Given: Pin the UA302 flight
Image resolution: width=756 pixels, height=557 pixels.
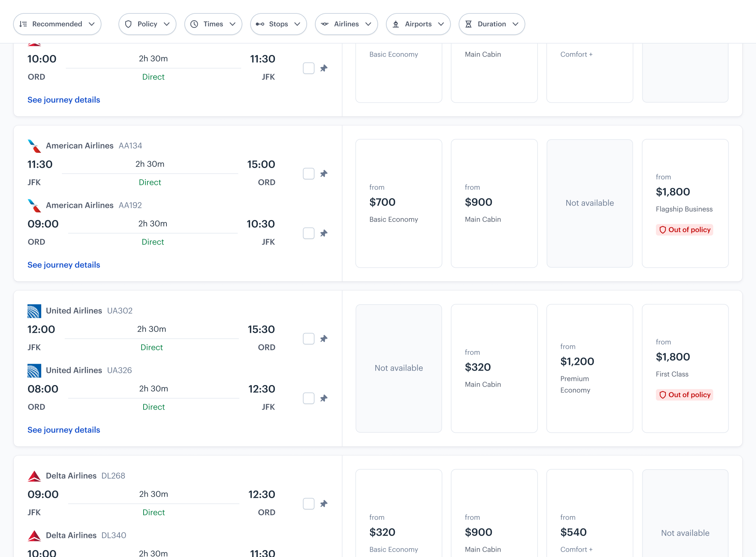Looking at the screenshot, I should [324, 339].
